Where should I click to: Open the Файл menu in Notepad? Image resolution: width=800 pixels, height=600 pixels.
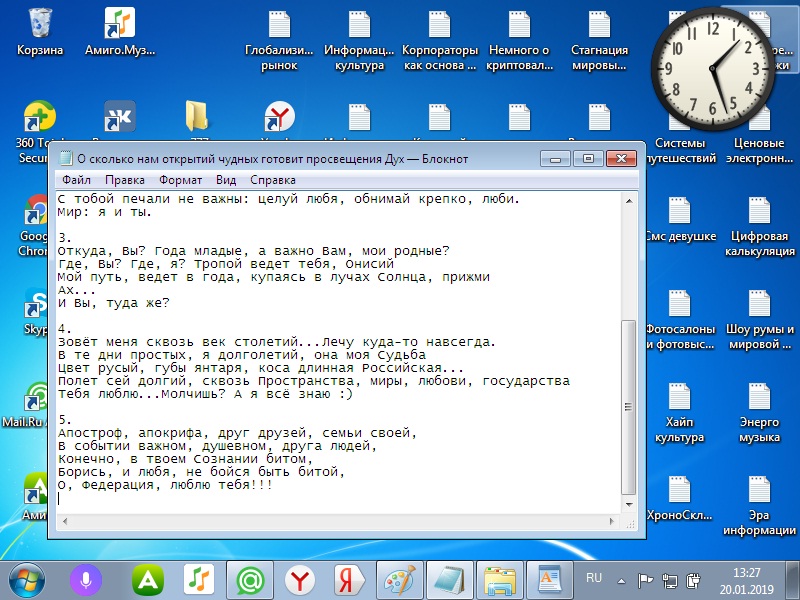(77, 180)
